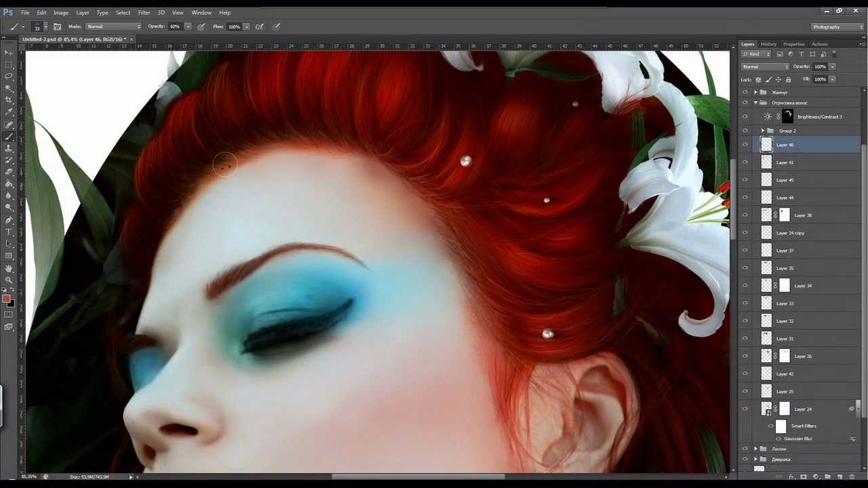
Task: Select the Crop tool
Action: [x=9, y=100]
